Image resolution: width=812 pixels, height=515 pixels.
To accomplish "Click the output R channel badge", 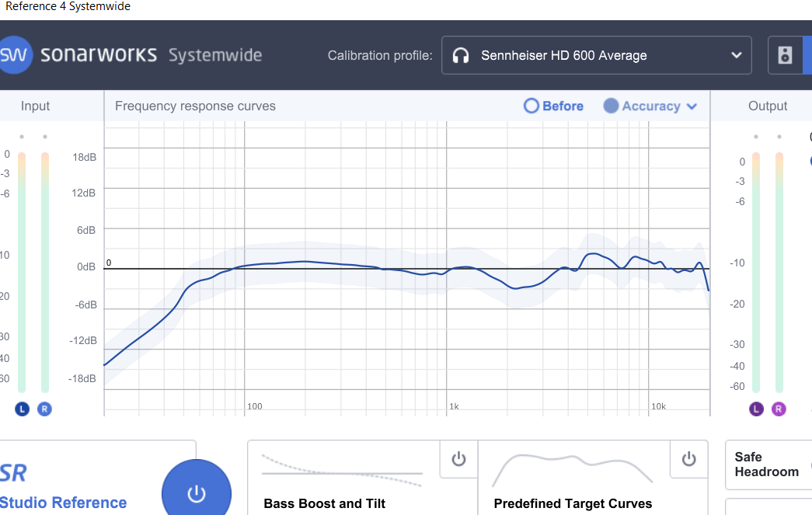I will 779,409.
